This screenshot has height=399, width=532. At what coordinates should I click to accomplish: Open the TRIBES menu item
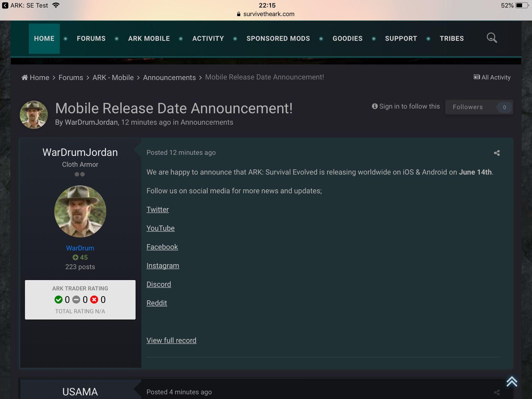[x=452, y=39]
